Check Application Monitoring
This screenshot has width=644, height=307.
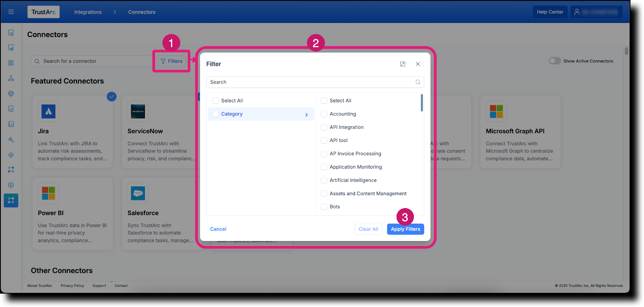pos(324,167)
